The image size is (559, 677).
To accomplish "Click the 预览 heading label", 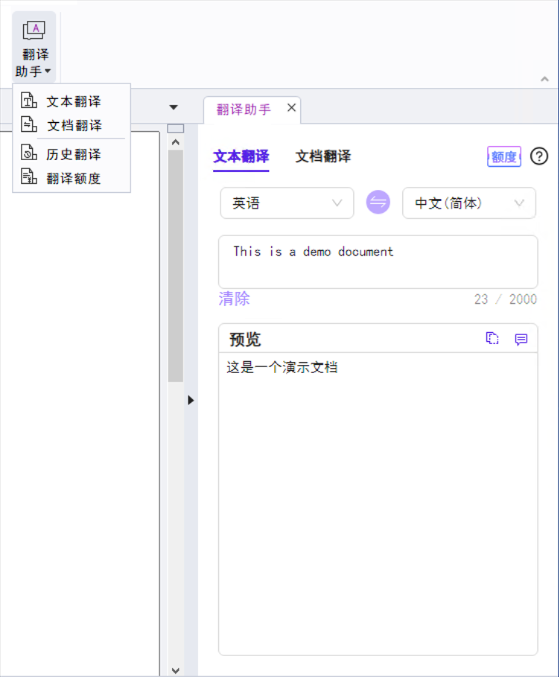I will pos(245,340).
